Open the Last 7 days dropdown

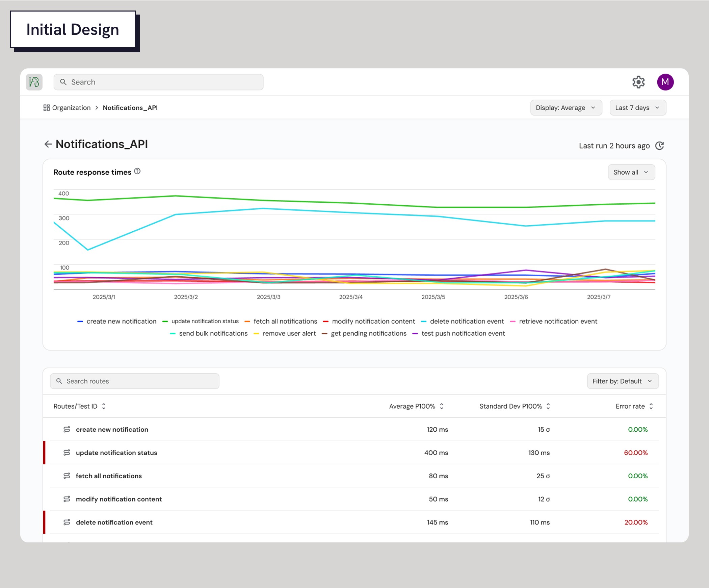[637, 108]
